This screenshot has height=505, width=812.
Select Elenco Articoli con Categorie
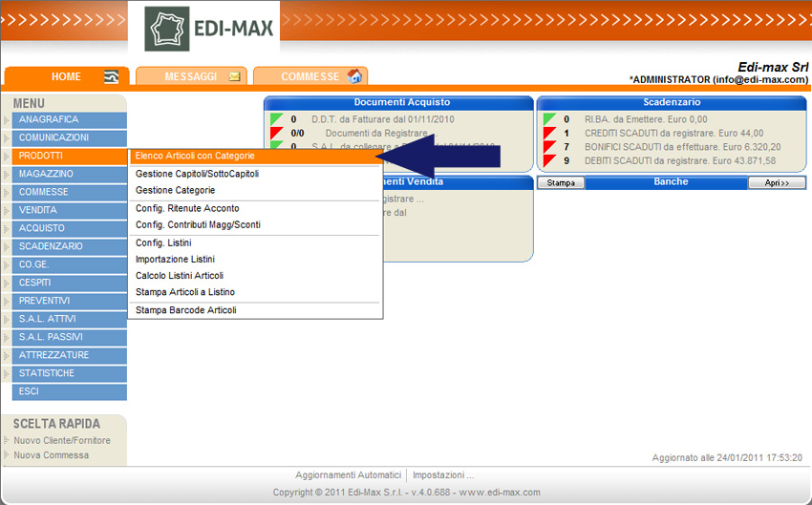[195, 156]
